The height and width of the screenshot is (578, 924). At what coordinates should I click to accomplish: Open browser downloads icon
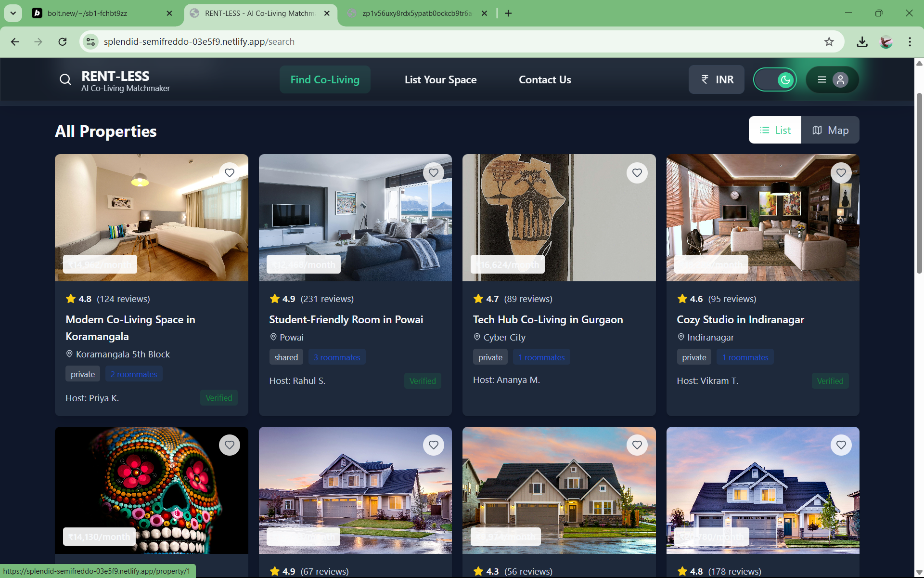[862, 42]
